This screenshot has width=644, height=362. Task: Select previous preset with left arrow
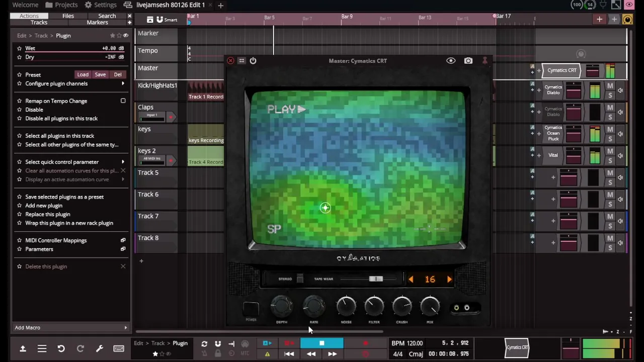(411, 280)
